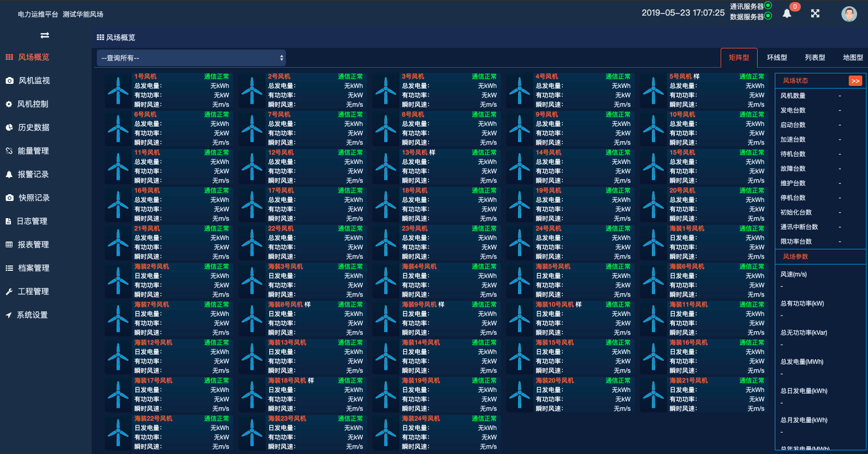Click the 海装10号风机 name link

(x=555, y=305)
